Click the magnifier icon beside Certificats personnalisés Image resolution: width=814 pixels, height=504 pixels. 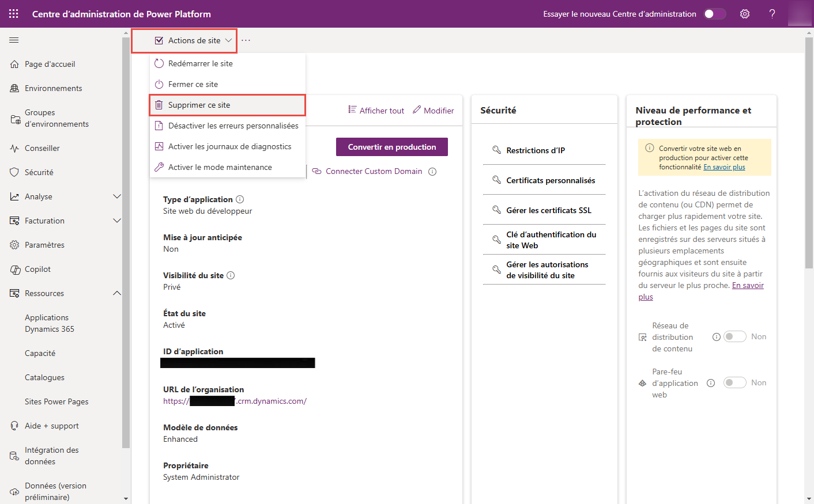(496, 180)
